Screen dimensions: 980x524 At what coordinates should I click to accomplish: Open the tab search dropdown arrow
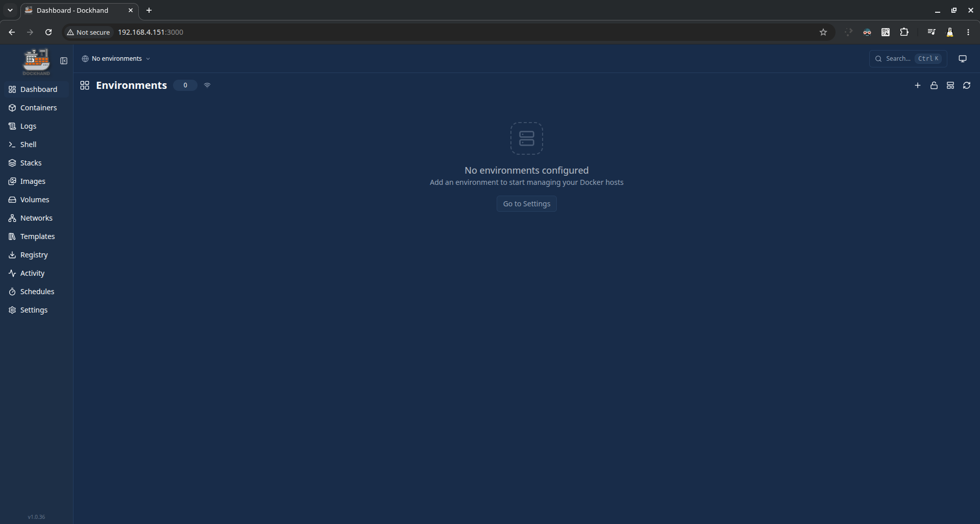pyautogui.click(x=10, y=10)
